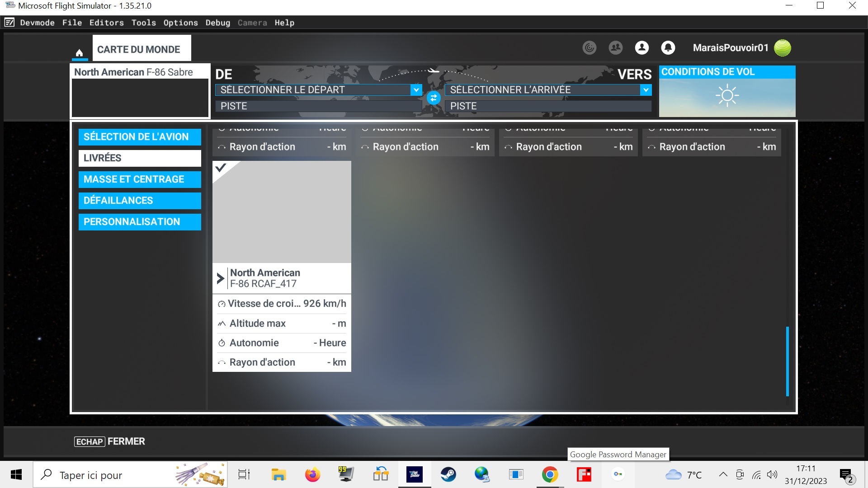Open the Editors menu
The height and width of the screenshot is (488, 868).
106,23
